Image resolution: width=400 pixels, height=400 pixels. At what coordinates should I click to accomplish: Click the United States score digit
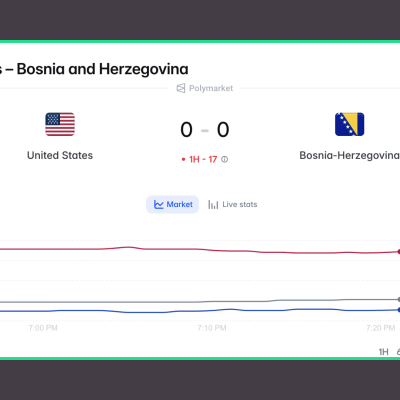[x=186, y=130]
